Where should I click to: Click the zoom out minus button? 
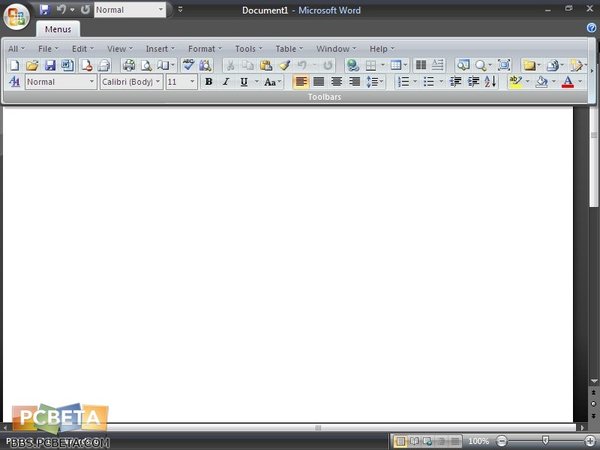(x=501, y=441)
